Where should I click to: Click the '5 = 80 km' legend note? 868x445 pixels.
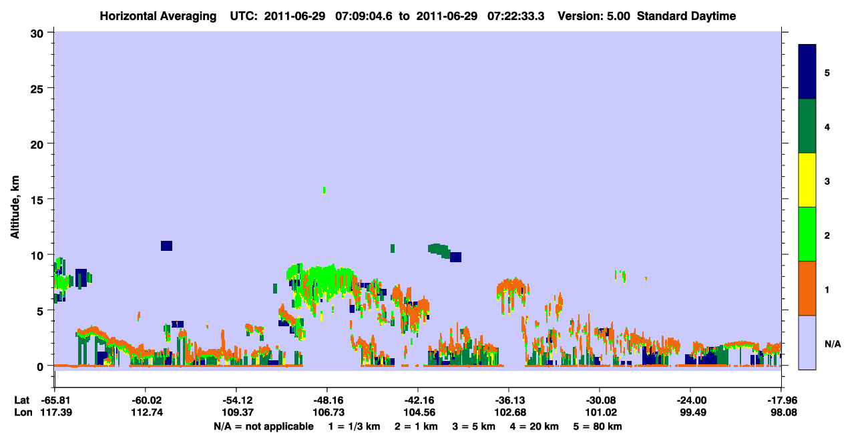pos(598,426)
